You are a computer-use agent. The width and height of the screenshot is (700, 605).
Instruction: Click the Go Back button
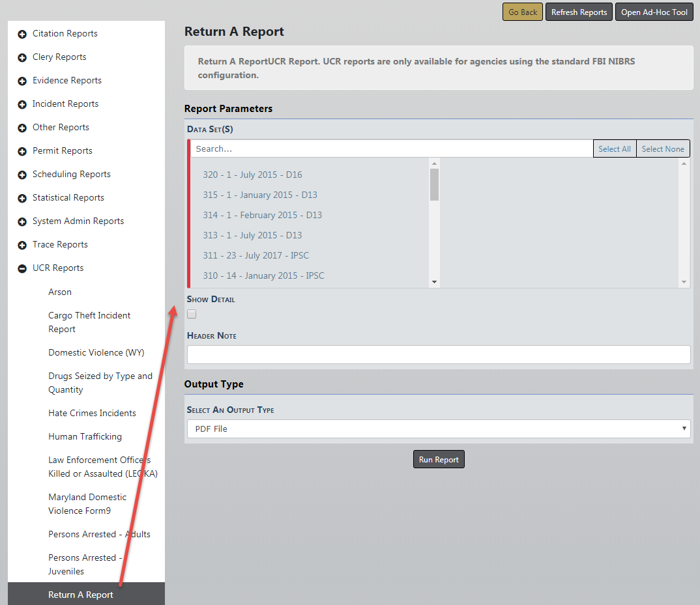[x=522, y=12]
